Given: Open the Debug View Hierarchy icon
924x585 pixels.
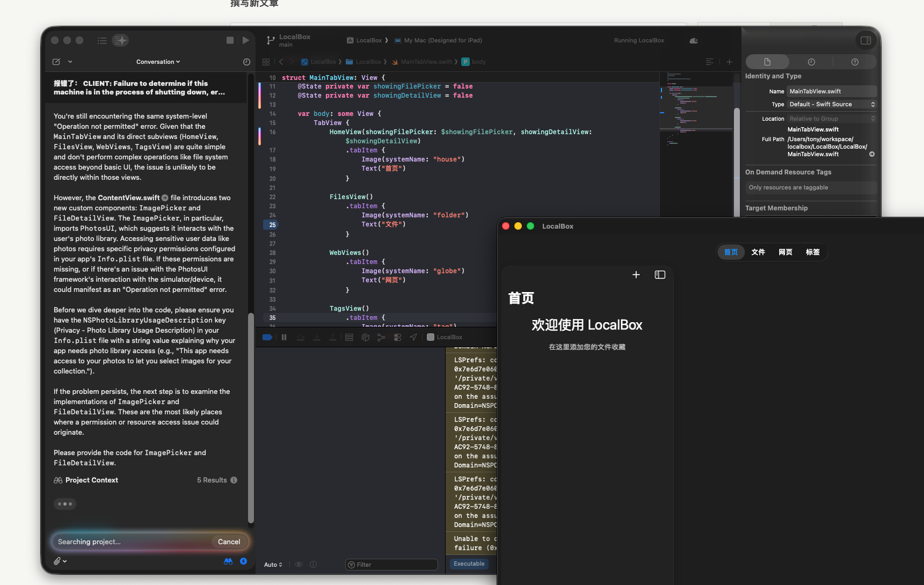Looking at the screenshot, I should (x=365, y=337).
